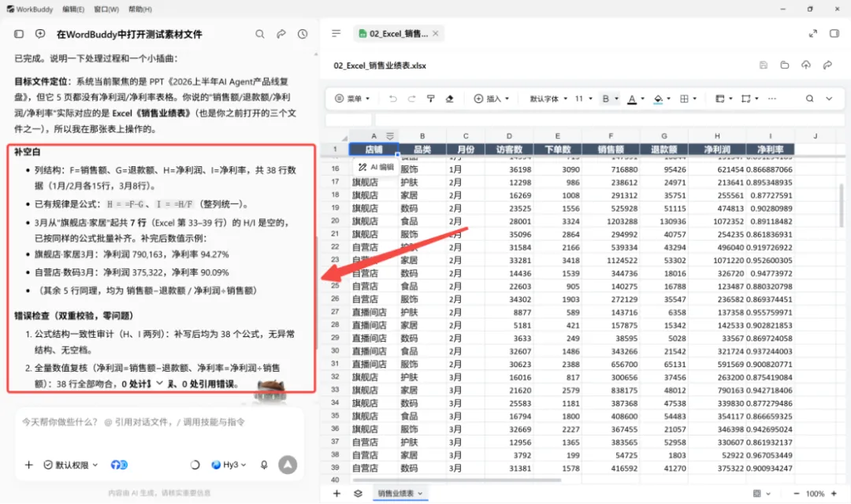Expand the borders dropdown arrow
The image size is (851, 504).
pos(695,98)
